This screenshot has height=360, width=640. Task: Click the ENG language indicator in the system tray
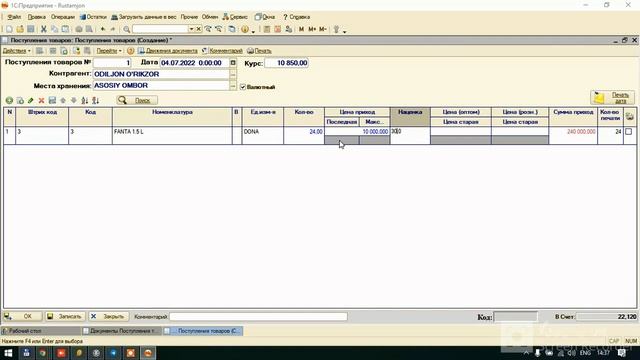pos(585,353)
